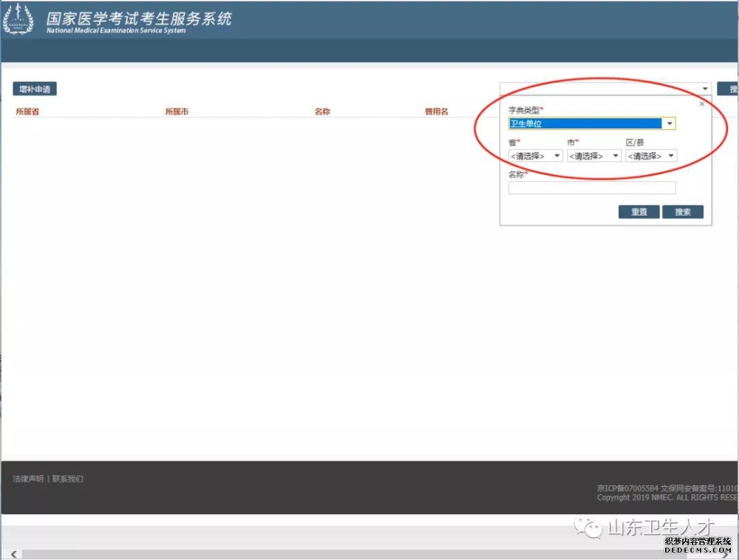The image size is (739, 560).
Task: Open the 市 city dropdown
Action: 594,156
